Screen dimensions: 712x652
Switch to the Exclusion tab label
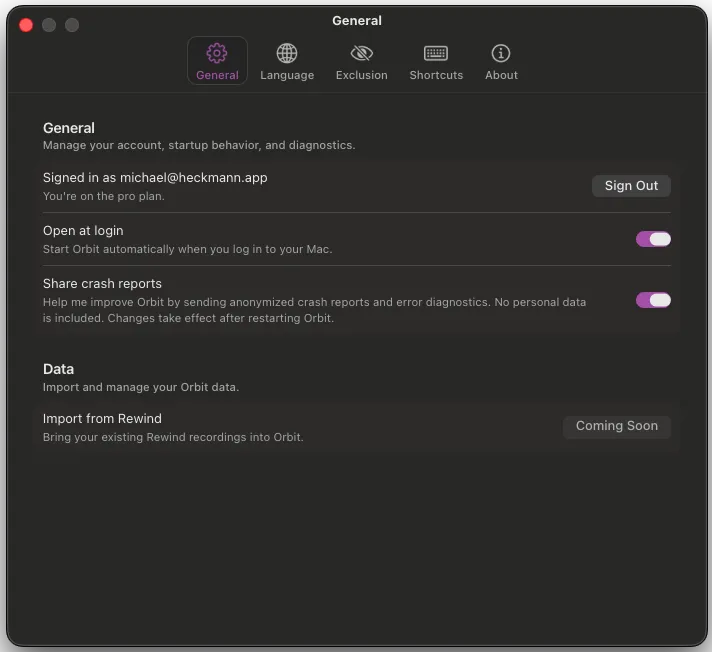pos(361,75)
